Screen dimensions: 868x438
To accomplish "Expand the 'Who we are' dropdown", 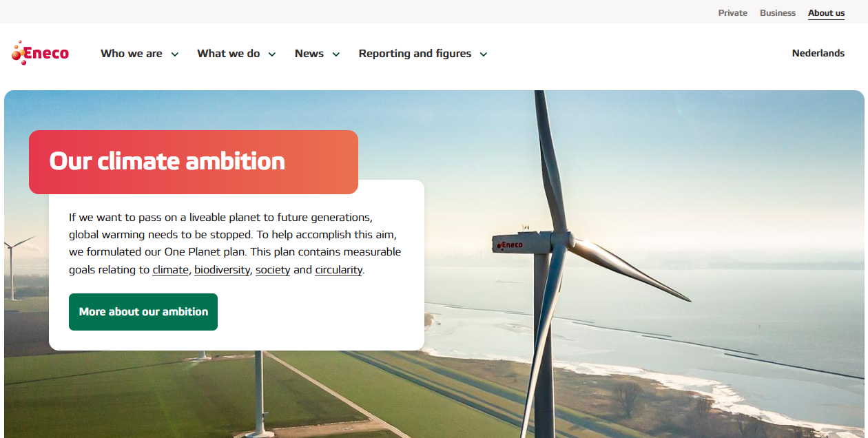I will click(x=175, y=54).
